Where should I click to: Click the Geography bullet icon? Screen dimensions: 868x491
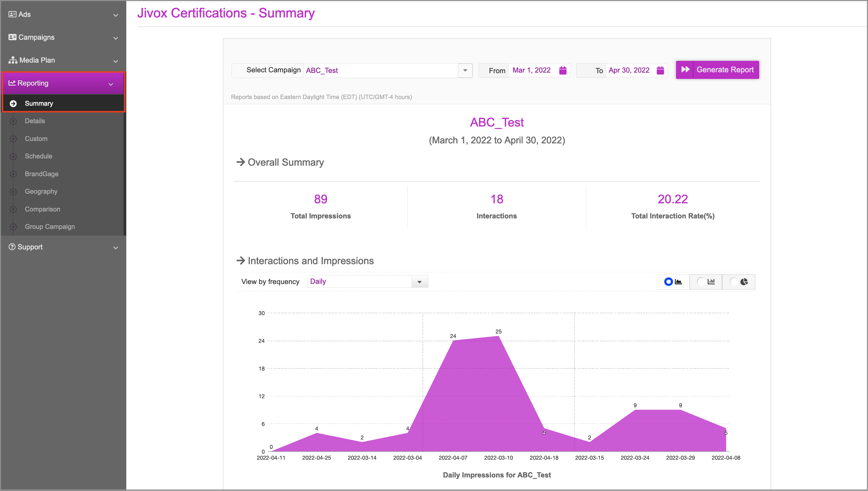click(x=13, y=192)
